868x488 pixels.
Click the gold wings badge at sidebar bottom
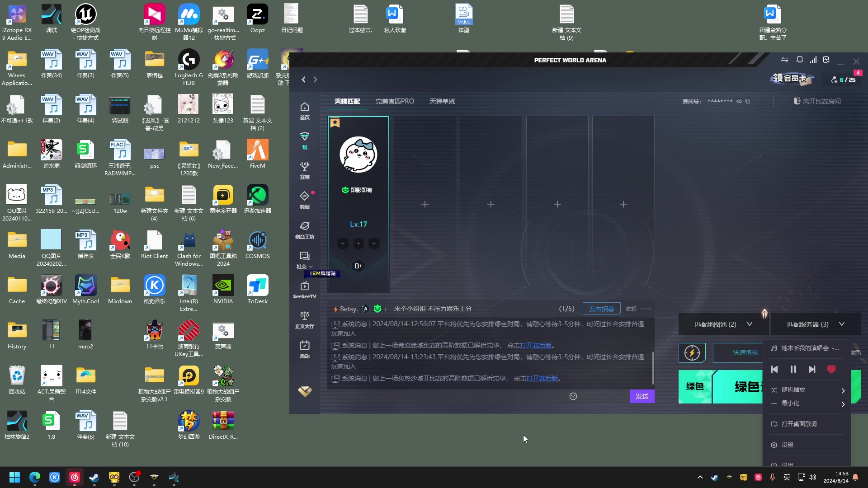(305, 391)
